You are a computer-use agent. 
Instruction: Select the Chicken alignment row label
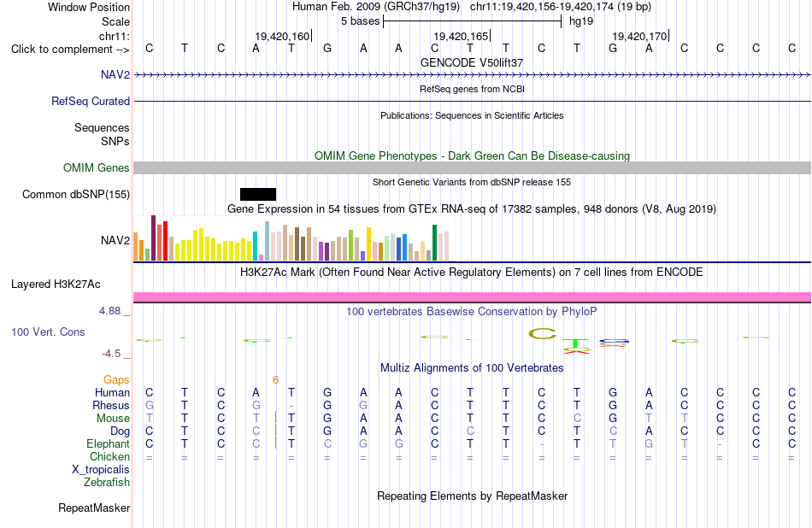pyautogui.click(x=109, y=456)
